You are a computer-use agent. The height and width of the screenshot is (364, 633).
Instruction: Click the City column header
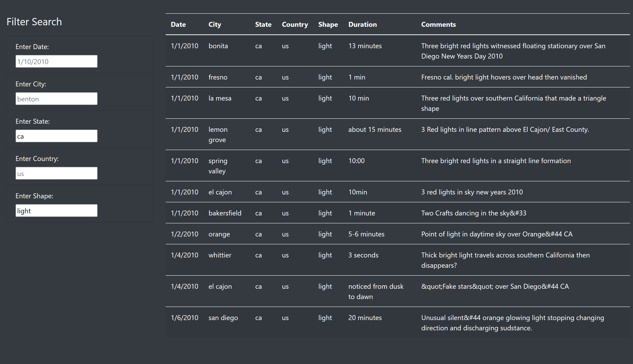click(x=215, y=24)
